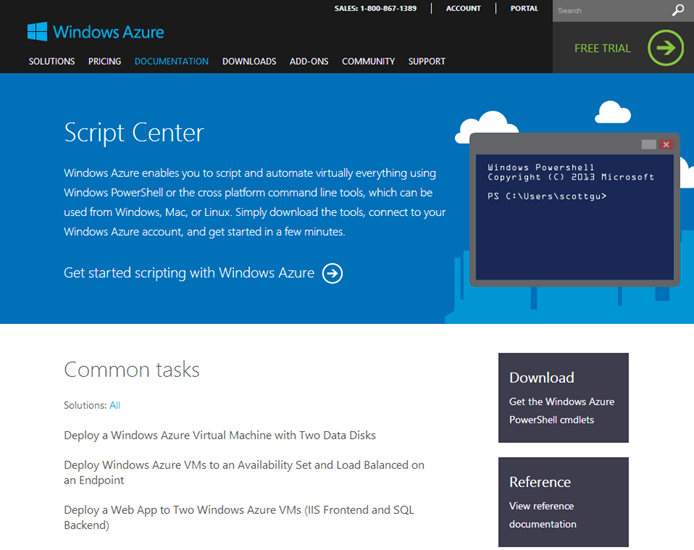Click the Reference documentation tile
The height and width of the screenshot is (550, 694).
(563, 502)
